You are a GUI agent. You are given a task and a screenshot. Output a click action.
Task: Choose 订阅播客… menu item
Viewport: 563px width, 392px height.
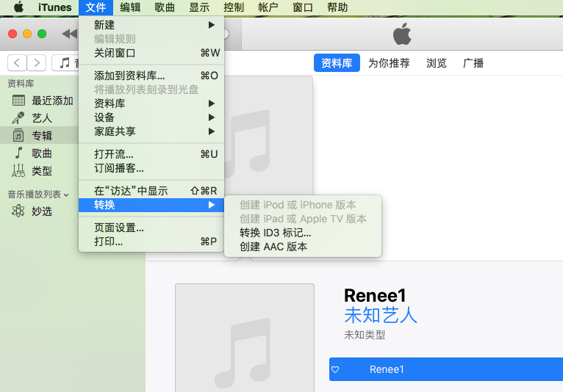pyautogui.click(x=151, y=168)
